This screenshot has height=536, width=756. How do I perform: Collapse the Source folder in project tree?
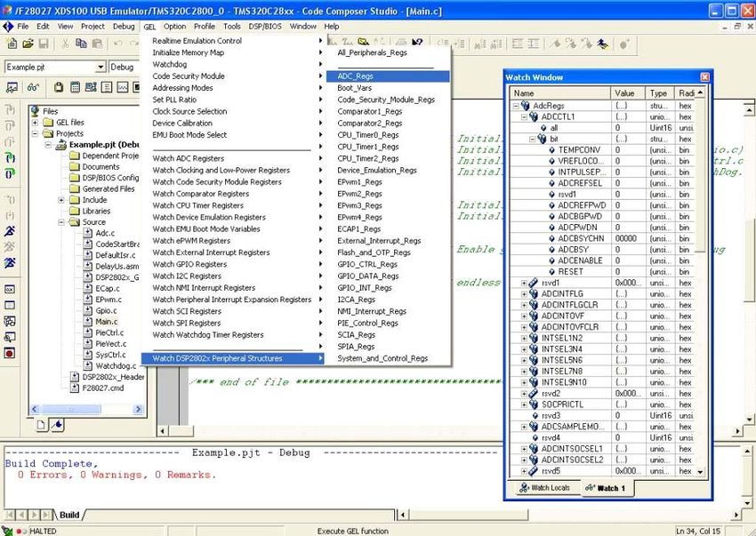click(61, 222)
